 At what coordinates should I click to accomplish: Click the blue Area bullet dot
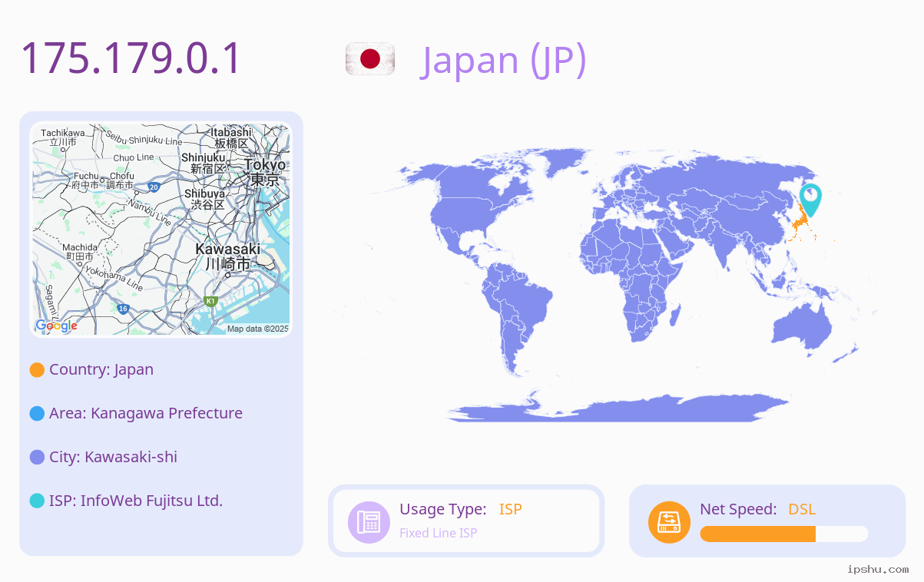click(37, 414)
